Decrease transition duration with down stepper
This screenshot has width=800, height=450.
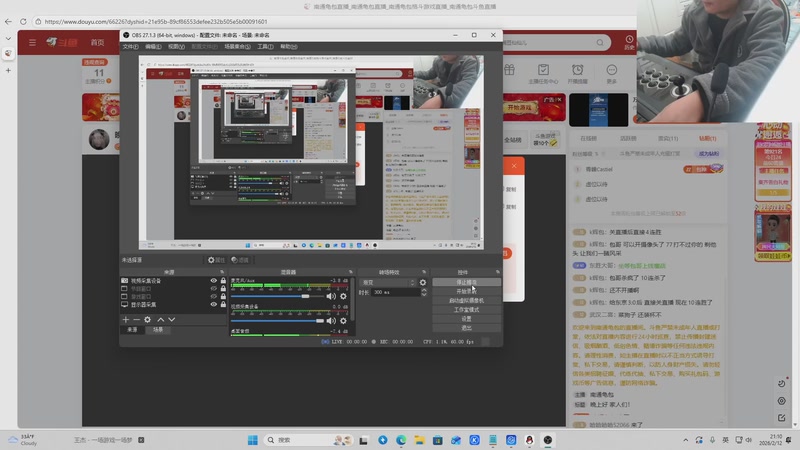(x=423, y=294)
